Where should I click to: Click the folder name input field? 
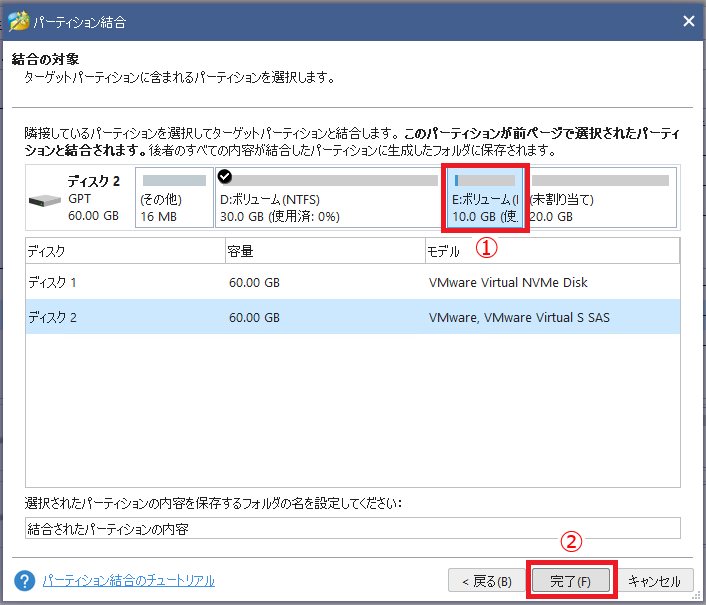353,528
